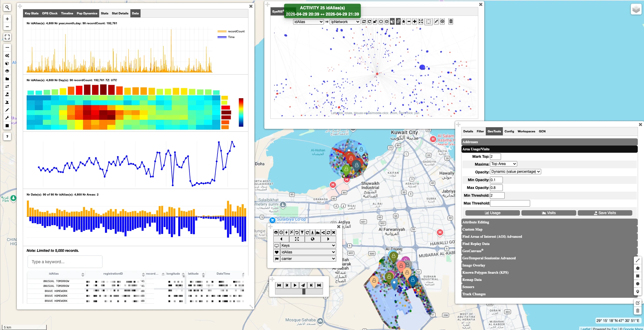Open the Keys dropdown in replay panel
Screen dimensions: 644x330
click(x=308, y=246)
